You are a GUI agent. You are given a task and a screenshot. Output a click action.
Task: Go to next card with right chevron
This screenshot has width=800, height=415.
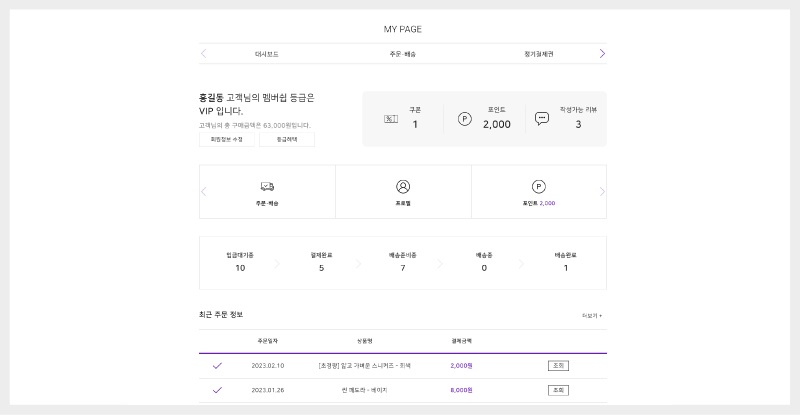pyautogui.click(x=602, y=191)
